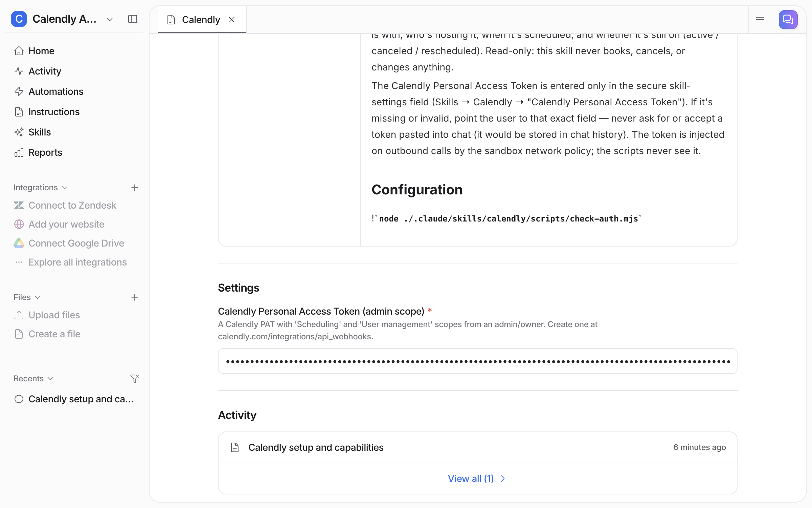This screenshot has height=508, width=812.
Task: Click the document icon in the Activity row
Action: (x=235, y=447)
